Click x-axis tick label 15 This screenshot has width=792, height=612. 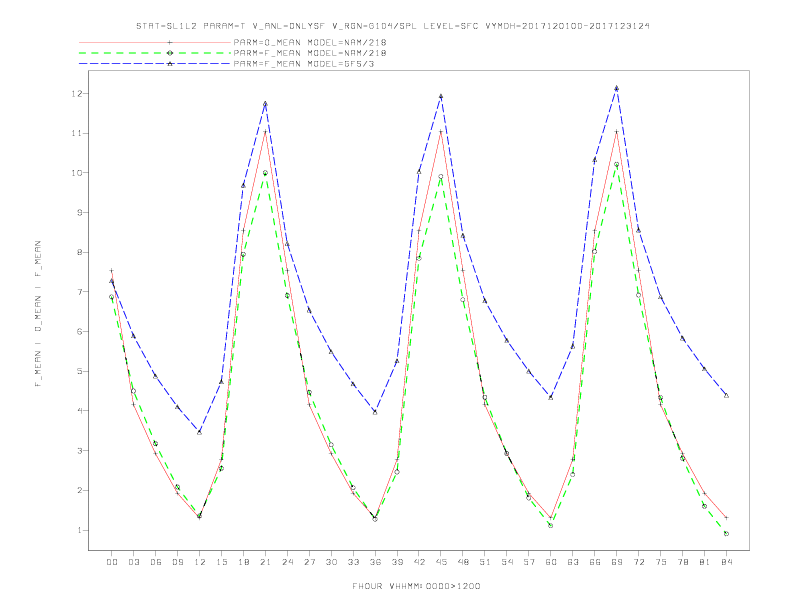click(x=221, y=562)
